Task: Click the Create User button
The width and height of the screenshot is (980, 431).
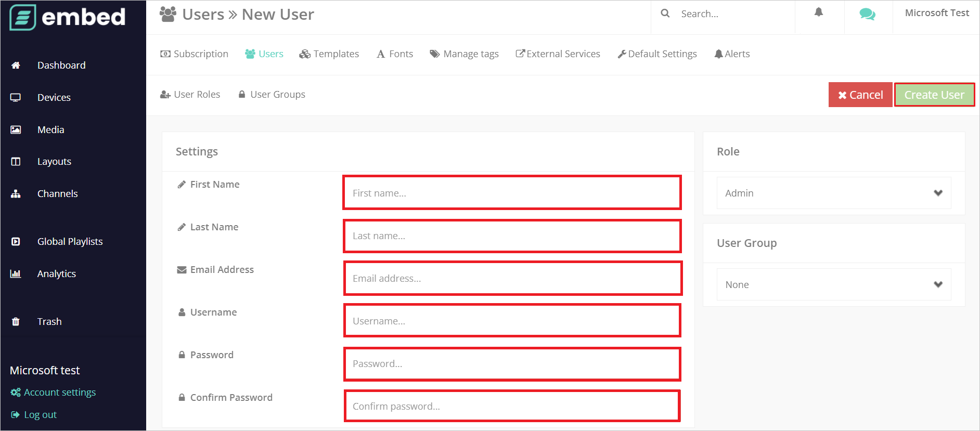Action: 934,95
